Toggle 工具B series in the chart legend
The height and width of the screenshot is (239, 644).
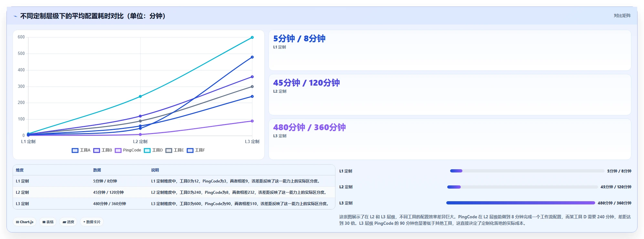click(103, 150)
